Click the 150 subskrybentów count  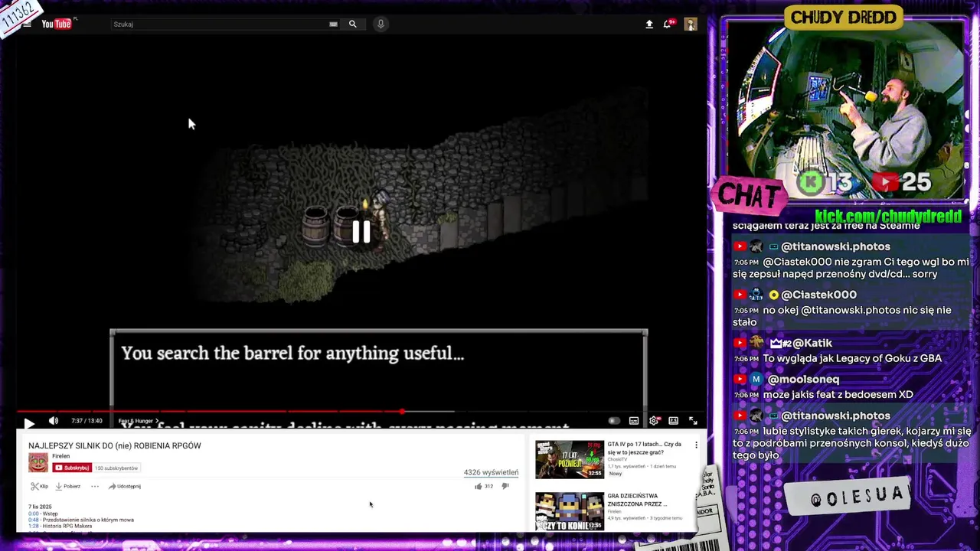click(x=116, y=468)
